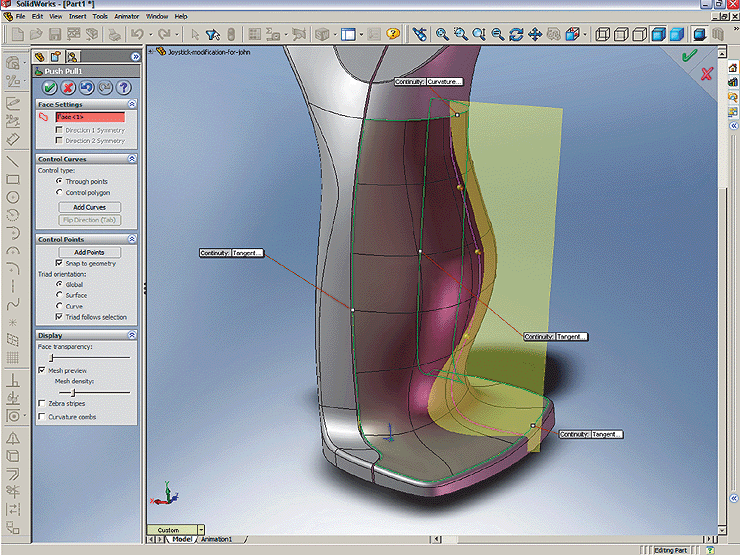Viewport: 740px width, 555px height.
Task: Switch to the Animation1 tab
Action: point(217,539)
